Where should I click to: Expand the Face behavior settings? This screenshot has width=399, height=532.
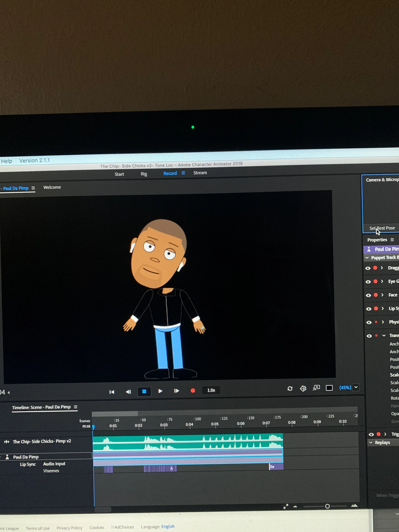point(382,295)
